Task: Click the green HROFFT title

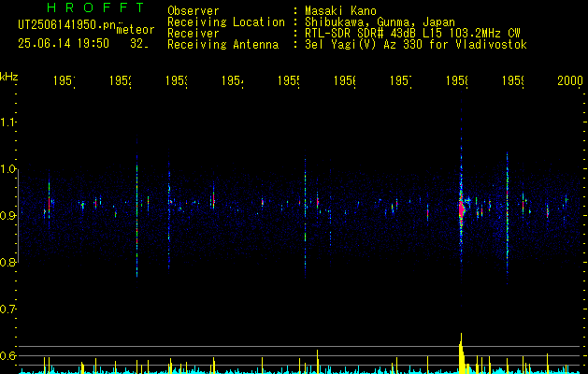Action: point(95,7)
